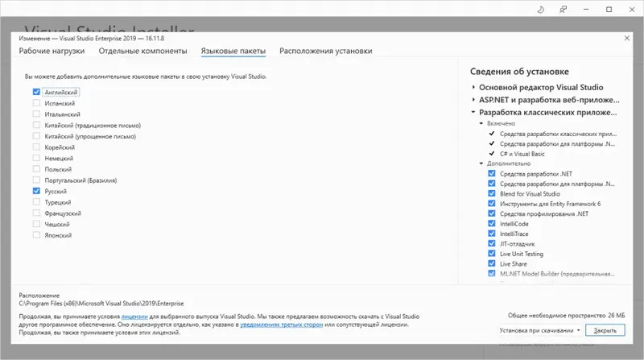Close the modification dialog with X
Image resolution: width=644 pixels, height=360 pixels.
(x=627, y=38)
